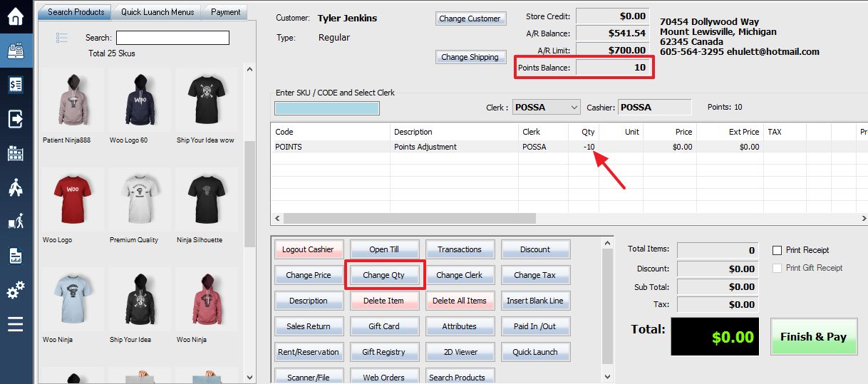The image size is (868, 384).
Task: Click the product list scroll-down arrow
Action: point(249,378)
